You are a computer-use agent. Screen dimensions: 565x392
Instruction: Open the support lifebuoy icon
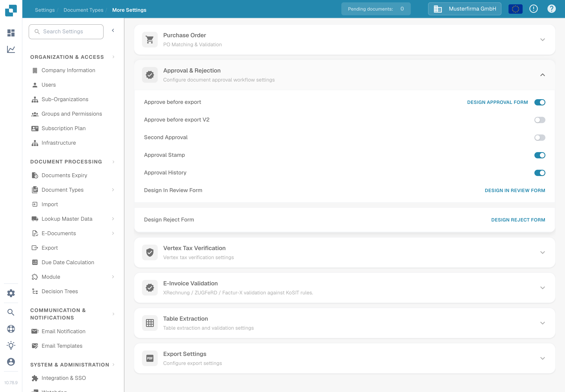pos(11,329)
